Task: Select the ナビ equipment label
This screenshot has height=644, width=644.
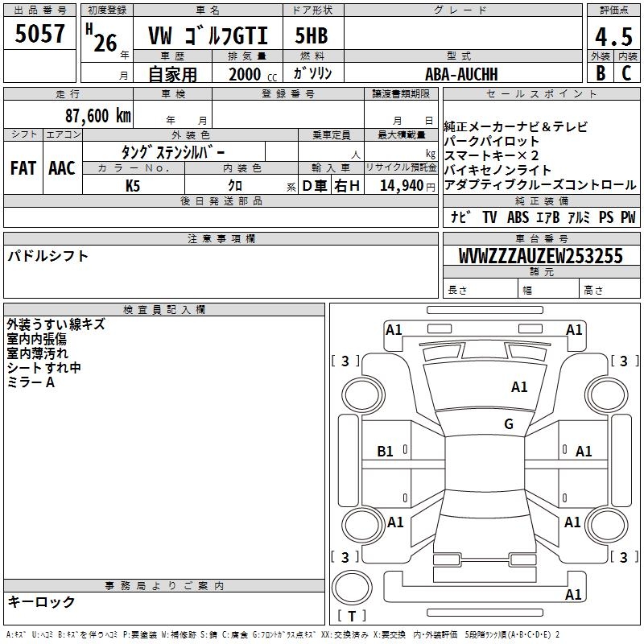Action: [x=460, y=217]
